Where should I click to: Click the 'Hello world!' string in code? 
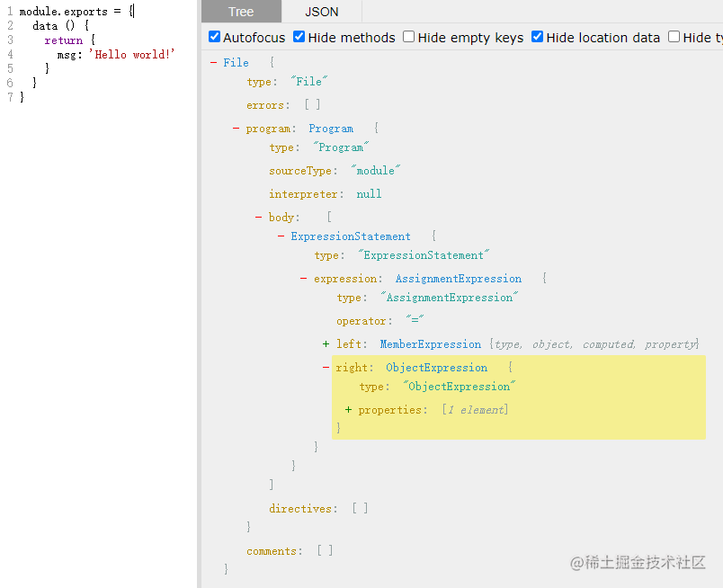pos(132,55)
